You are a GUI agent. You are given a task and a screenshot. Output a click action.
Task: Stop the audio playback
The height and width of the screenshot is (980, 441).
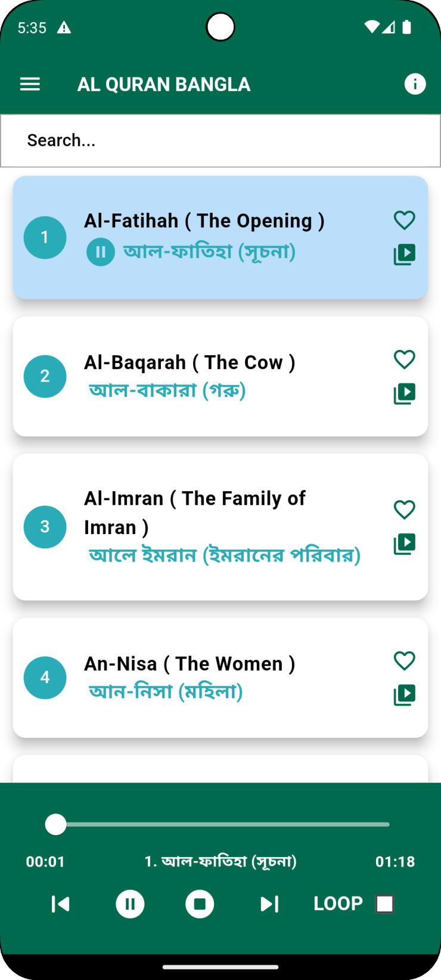click(x=200, y=904)
